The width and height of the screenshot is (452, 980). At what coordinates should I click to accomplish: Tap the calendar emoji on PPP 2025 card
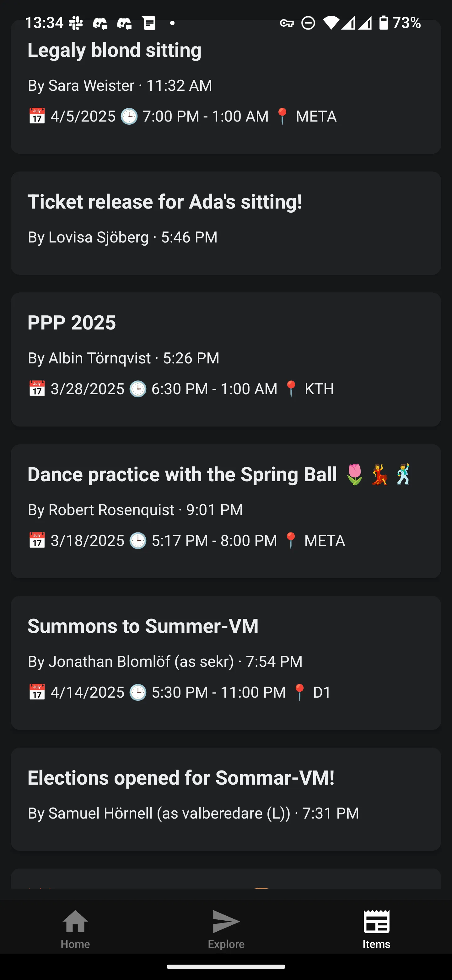click(37, 389)
